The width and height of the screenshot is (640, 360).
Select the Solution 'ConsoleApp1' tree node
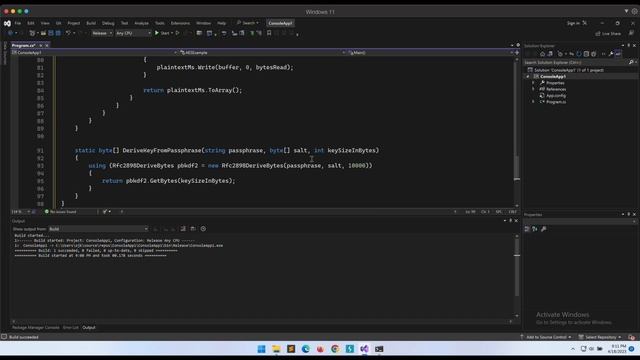click(x=569, y=70)
